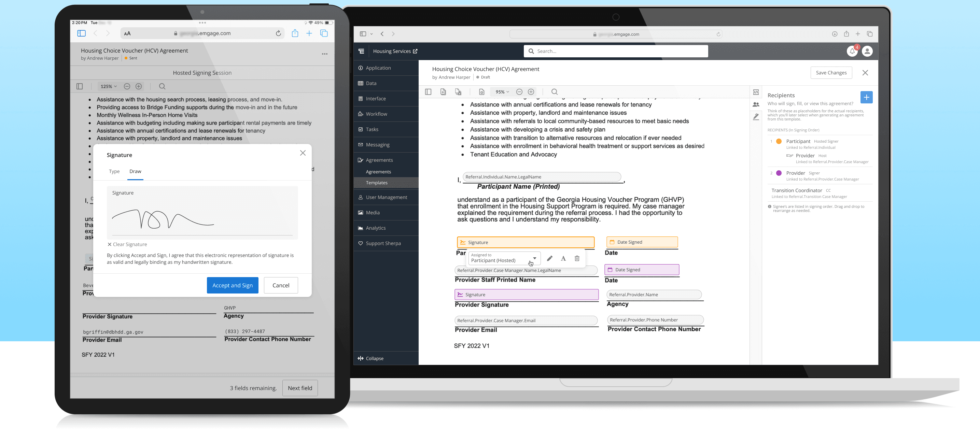Open downloads in the laptop browser
This screenshot has height=430, width=980.
pyautogui.click(x=835, y=34)
